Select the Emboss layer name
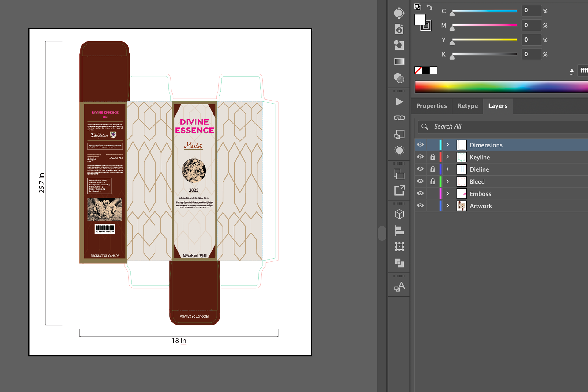 pos(480,194)
